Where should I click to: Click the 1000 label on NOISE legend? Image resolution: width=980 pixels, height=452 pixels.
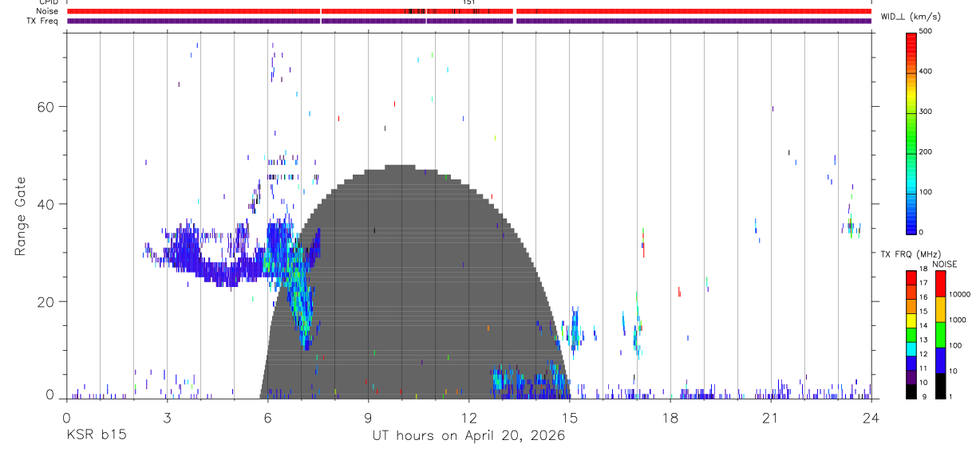tap(958, 320)
